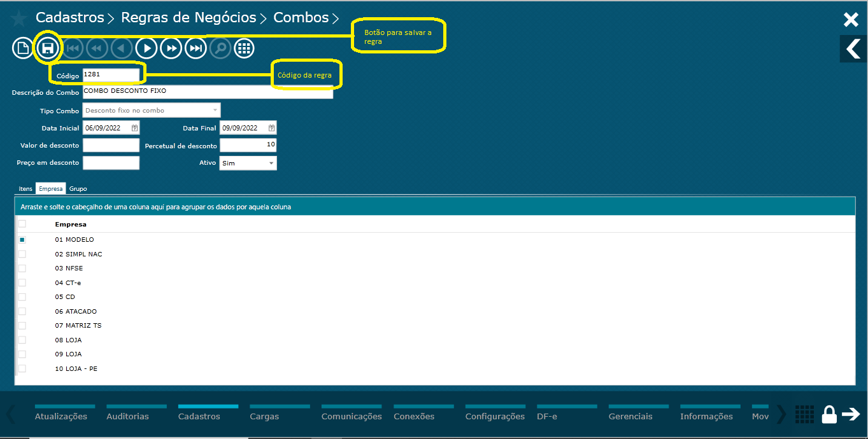Screen dimensions: 868x439
Task: Go to previous record arrow
Action: tap(122, 48)
